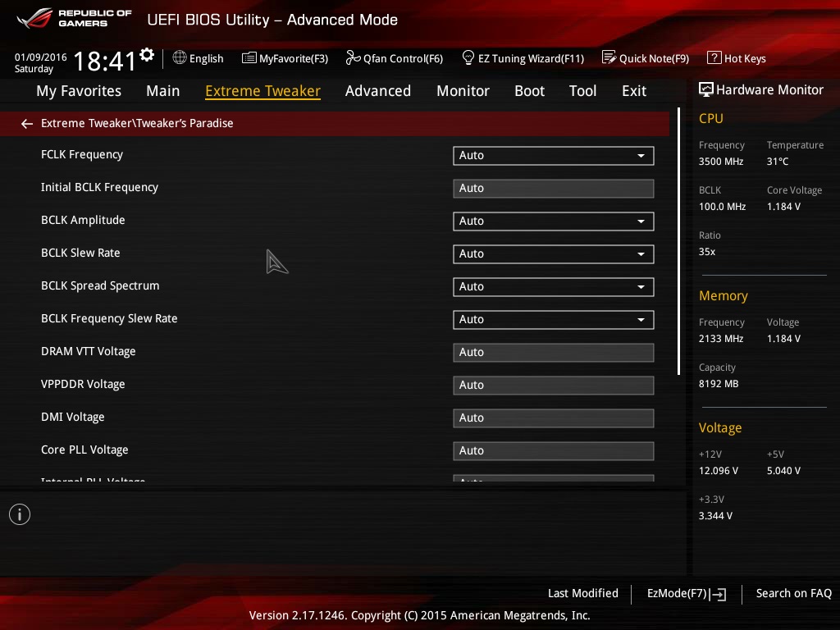Open MyFavorite(F3) list icon
This screenshot has width=840, height=630.
(249, 58)
